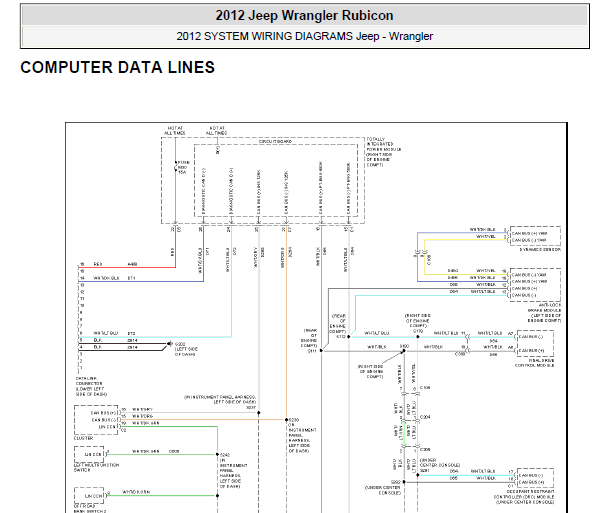Click the "OCCUPANT RESTRAINT CONTROLLER" module label
Viewport: 604px width, 513px height.
click(525, 497)
